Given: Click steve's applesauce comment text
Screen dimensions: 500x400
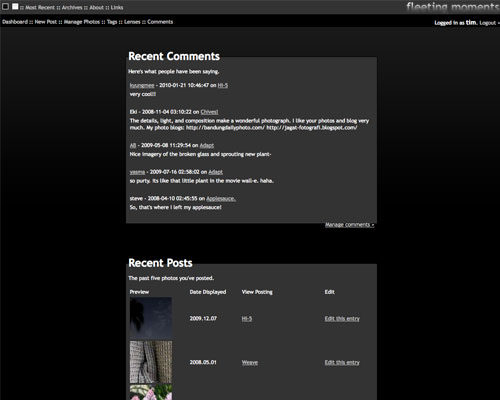Looking at the screenshot, I should pos(175,207).
